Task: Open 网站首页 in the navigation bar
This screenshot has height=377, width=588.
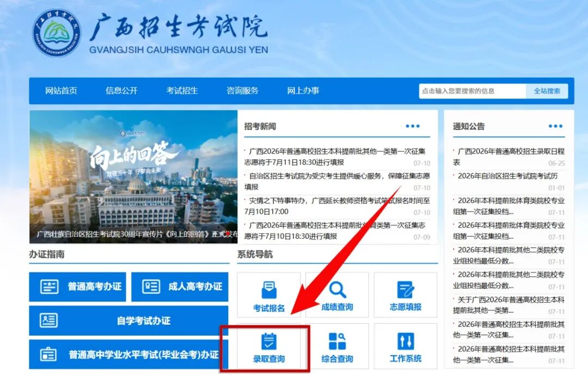Action: click(61, 91)
